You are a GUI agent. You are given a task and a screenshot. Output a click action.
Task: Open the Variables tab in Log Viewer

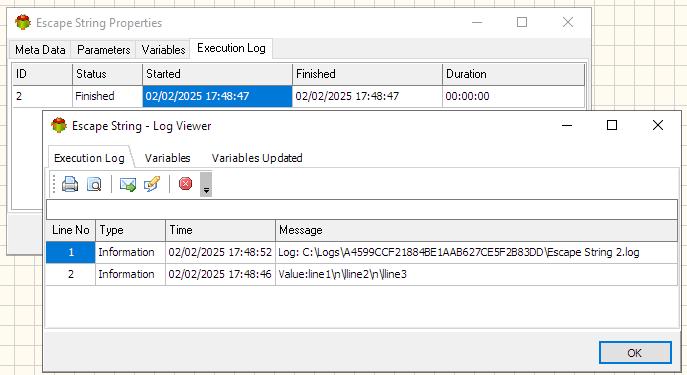click(167, 158)
